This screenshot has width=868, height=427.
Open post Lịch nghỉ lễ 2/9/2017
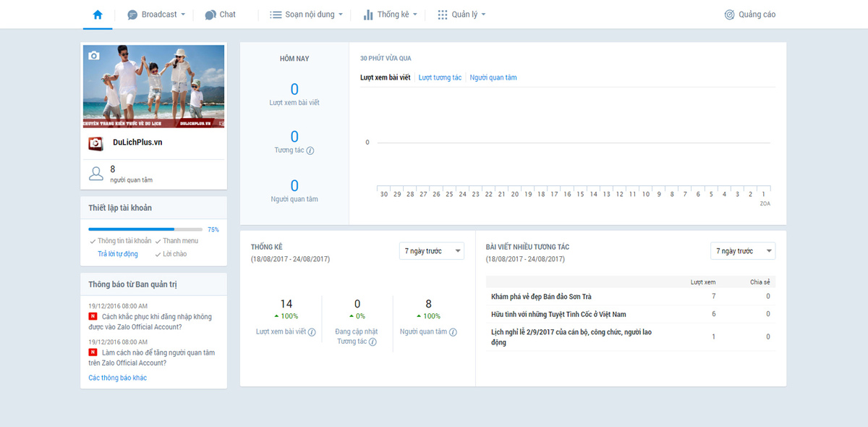point(571,337)
